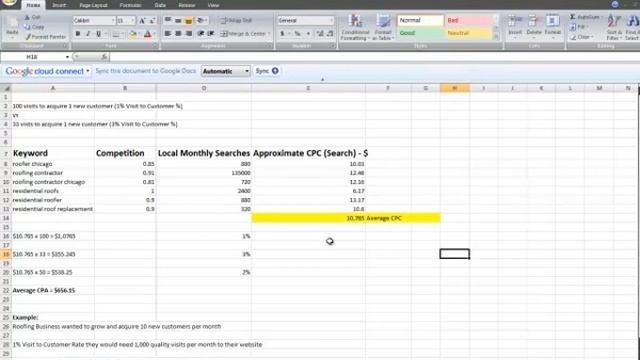Apply the red font color

(148, 34)
